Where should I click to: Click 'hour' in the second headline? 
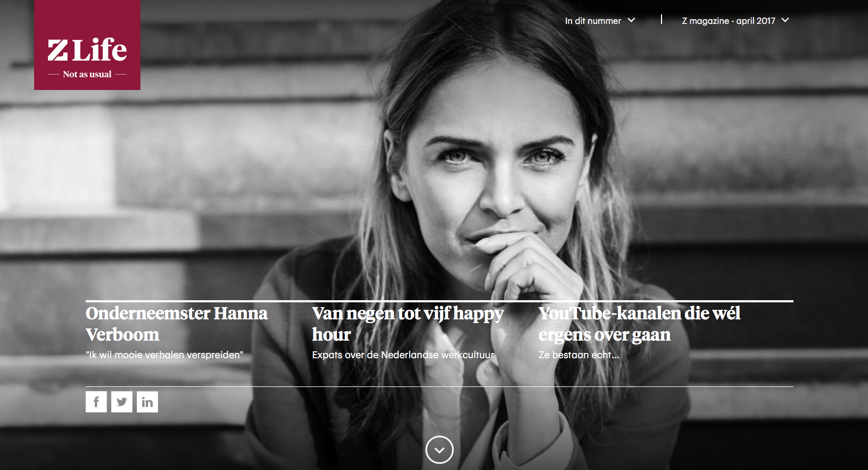(331, 335)
